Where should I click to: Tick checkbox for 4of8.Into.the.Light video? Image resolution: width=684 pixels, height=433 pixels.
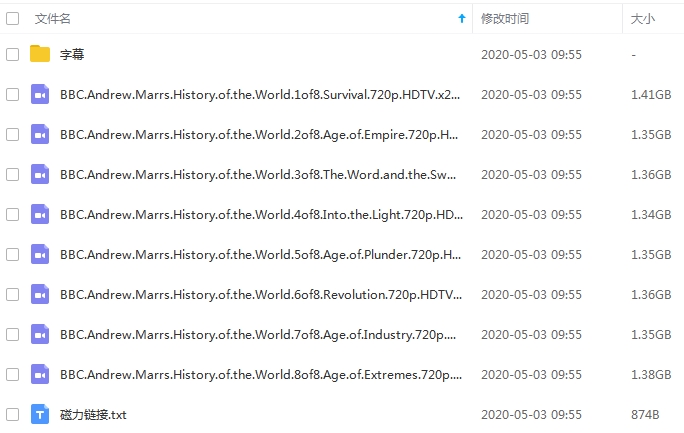(13, 215)
